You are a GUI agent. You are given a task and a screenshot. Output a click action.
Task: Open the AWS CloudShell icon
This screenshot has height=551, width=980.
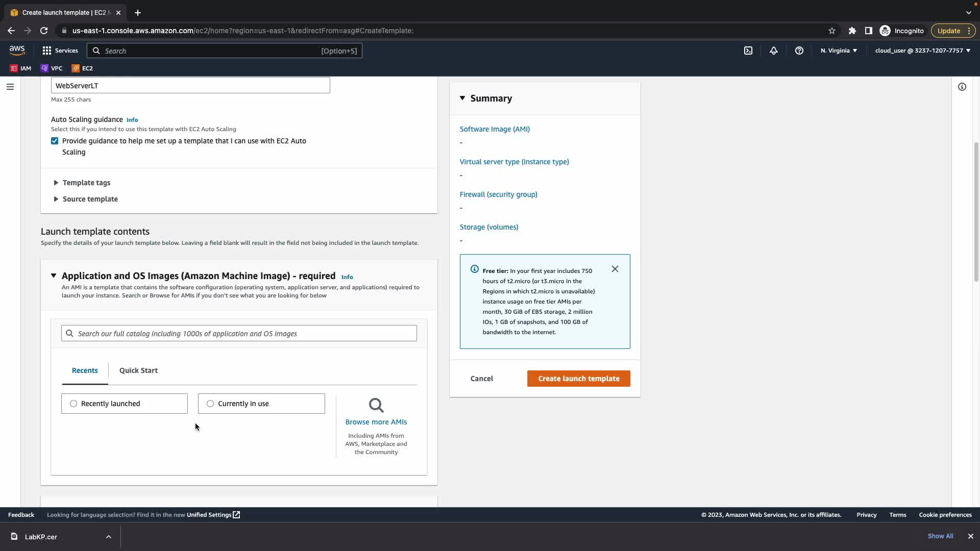(748, 51)
